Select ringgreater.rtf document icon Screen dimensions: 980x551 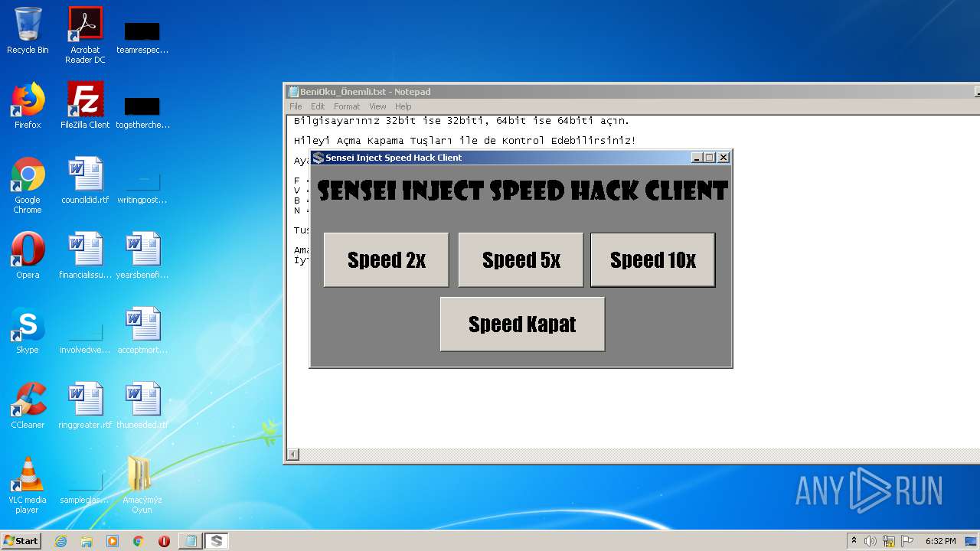click(85, 406)
